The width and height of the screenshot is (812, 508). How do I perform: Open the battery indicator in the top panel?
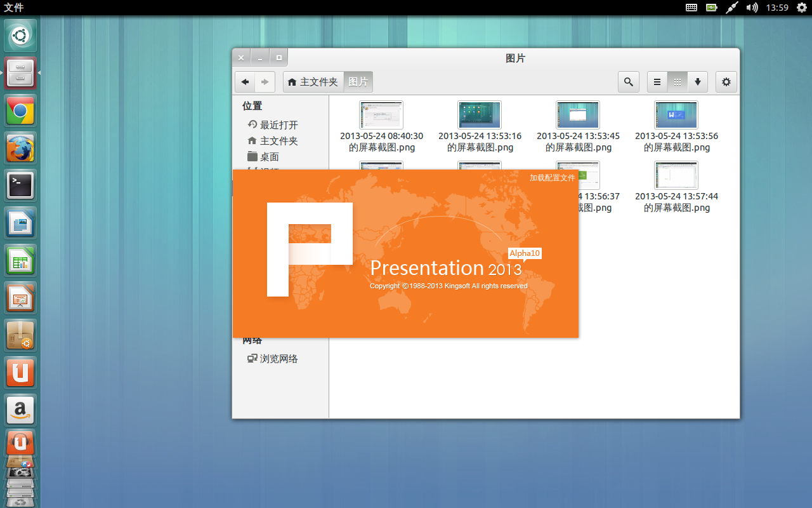712,8
